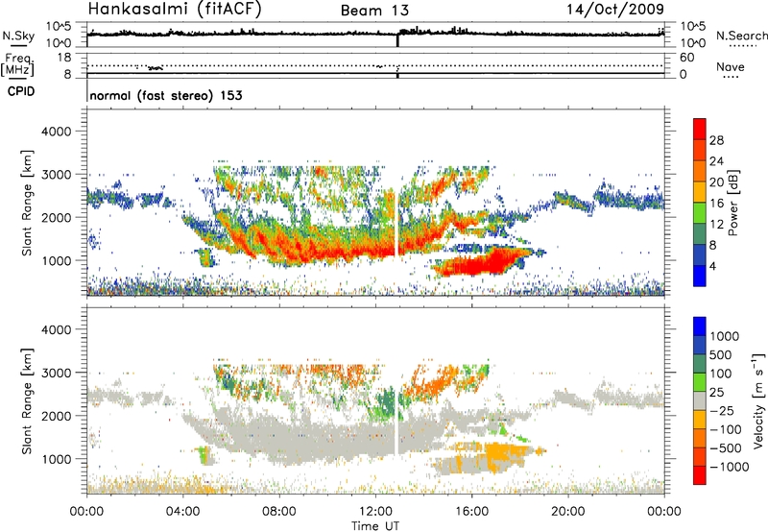Click the frequency tick value '18'
768x532 pixels.
(64, 58)
